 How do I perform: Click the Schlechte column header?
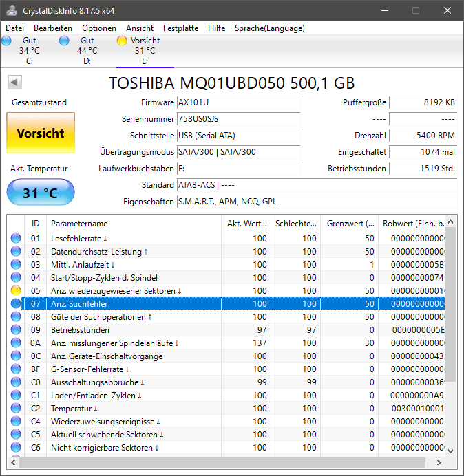click(295, 224)
